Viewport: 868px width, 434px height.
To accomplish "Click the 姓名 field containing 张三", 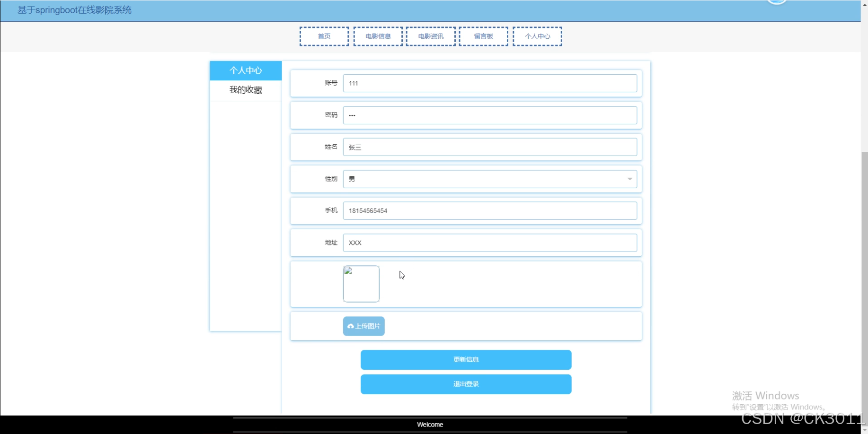I will [490, 147].
